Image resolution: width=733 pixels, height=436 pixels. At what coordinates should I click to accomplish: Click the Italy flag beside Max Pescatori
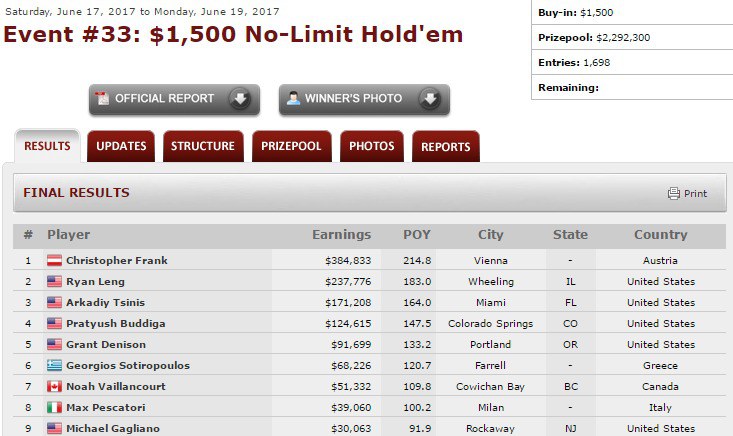click(x=54, y=408)
